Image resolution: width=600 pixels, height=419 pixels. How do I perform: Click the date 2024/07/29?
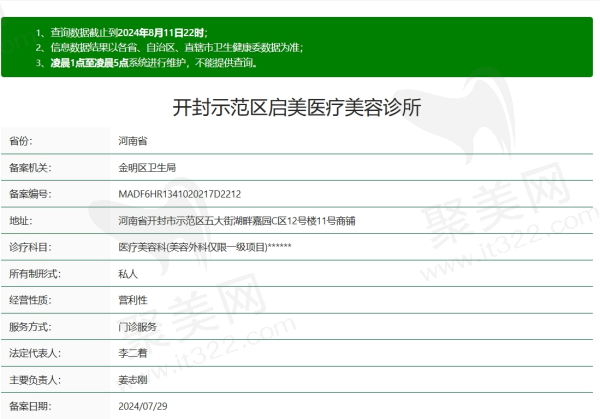click(x=143, y=406)
